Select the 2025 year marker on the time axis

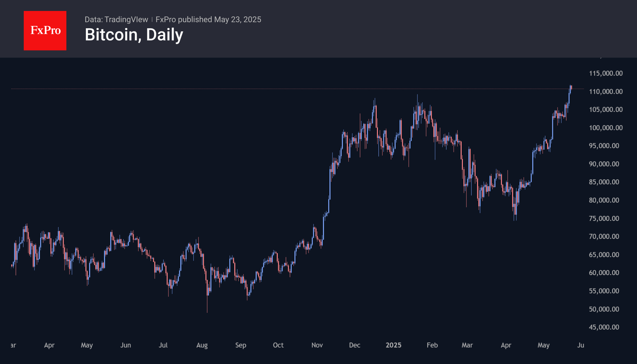coord(393,345)
